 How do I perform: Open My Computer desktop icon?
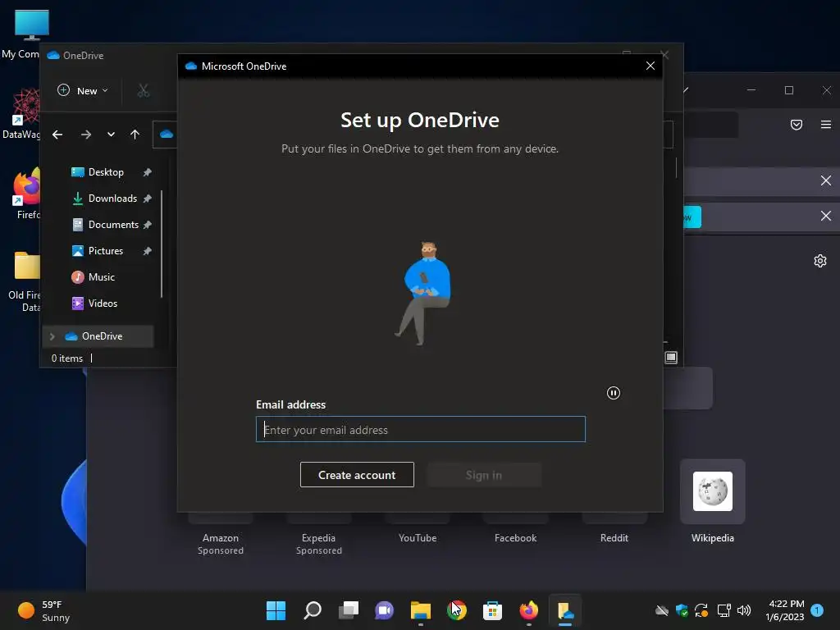(24, 33)
